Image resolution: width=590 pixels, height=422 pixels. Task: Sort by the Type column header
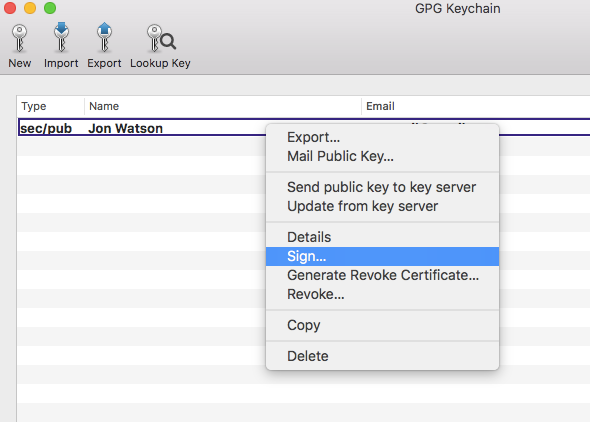pyautogui.click(x=51, y=106)
